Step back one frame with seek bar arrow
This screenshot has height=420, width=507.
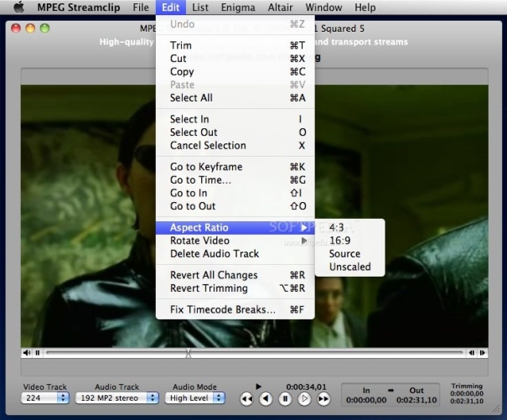coord(472,353)
